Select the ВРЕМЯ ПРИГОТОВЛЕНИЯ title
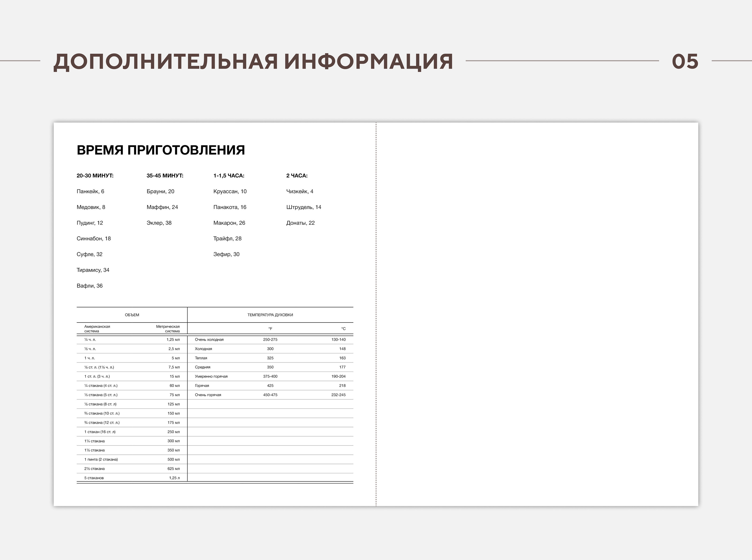The height and width of the screenshot is (560, 752). [x=161, y=150]
